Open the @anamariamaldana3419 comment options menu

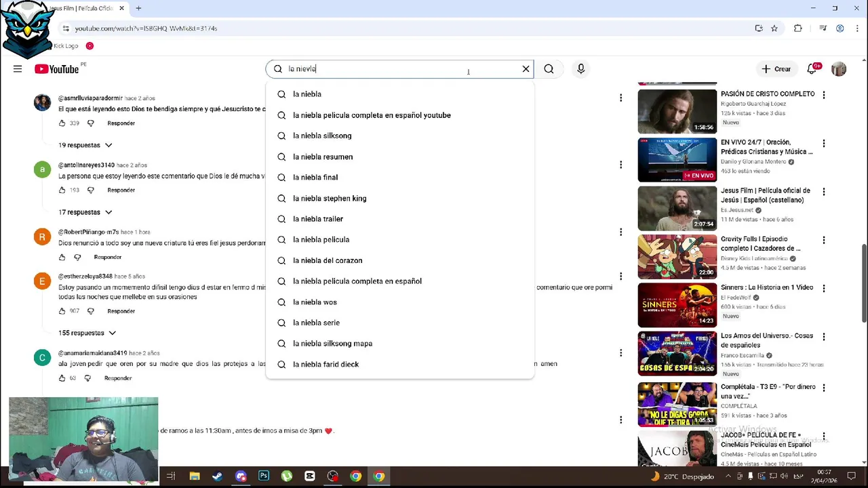[x=620, y=353]
